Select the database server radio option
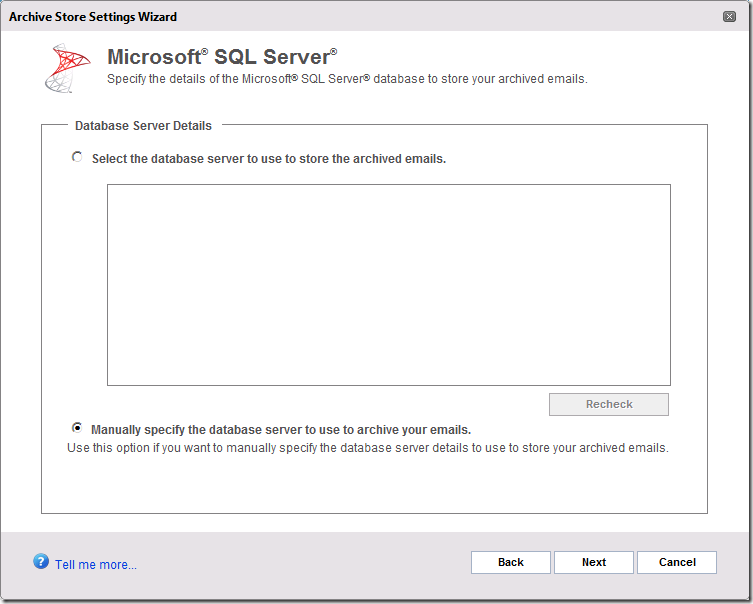Image resolution: width=753 pixels, height=604 pixels. 77,157
